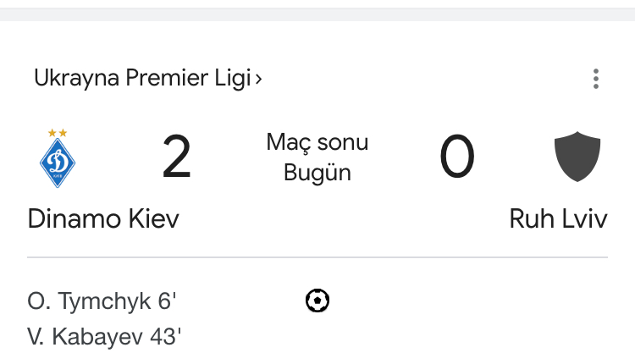Viewport: 635px width, 364px height.
Task: Click the Dinamo Kiev club crest
Action: pyautogui.click(x=58, y=161)
